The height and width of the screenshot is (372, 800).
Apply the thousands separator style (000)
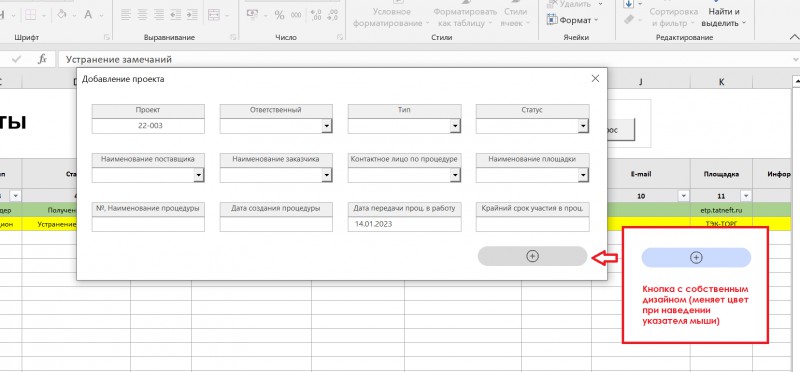point(296,15)
